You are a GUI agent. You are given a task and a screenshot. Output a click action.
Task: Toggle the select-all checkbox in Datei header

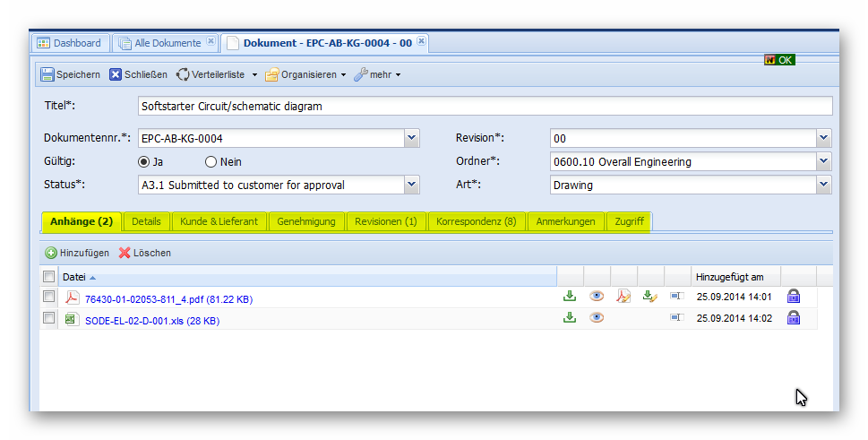(x=49, y=277)
